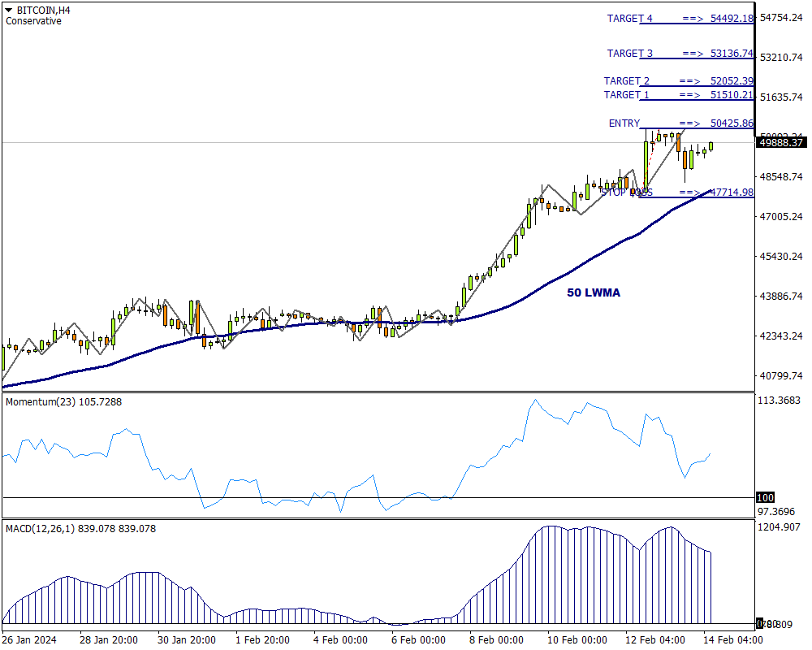Click the MACD(12,26,1) indicator label

click(x=80, y=528)
